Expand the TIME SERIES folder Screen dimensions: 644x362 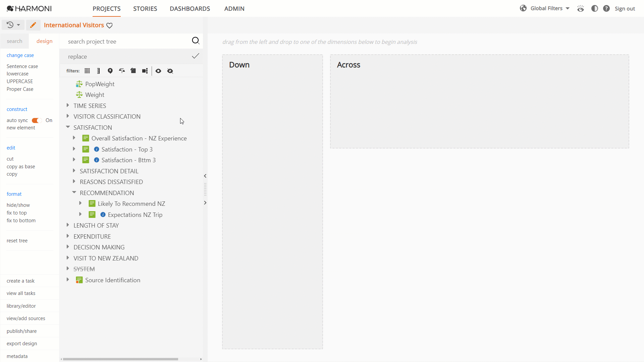tap(68, 105)
